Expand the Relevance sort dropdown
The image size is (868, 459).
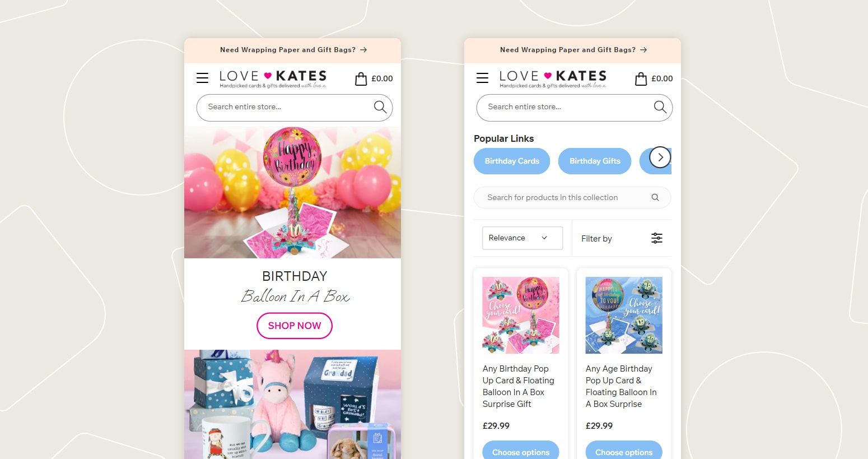522,238
